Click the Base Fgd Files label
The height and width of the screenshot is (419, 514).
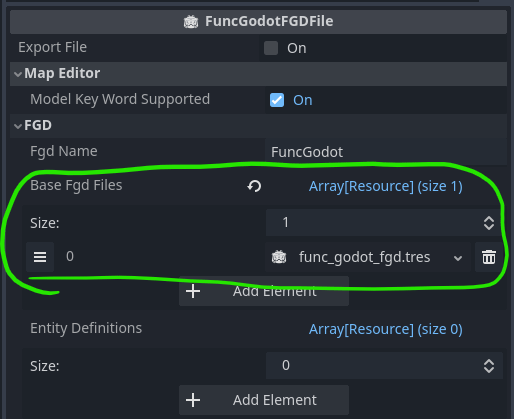pos(76,185)
